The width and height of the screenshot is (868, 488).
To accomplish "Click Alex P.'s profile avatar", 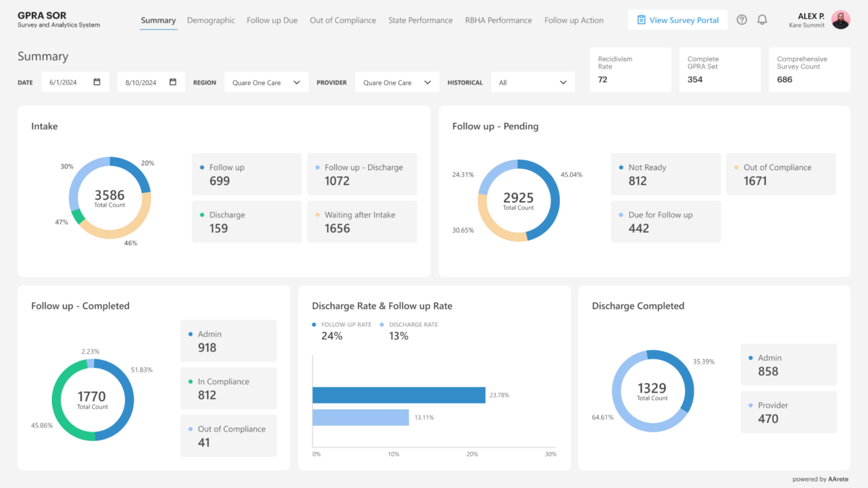I will [x=841, y=20].
